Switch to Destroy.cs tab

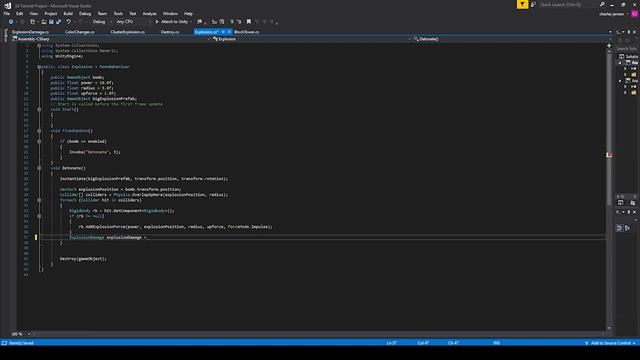click(x=170, y=32)
